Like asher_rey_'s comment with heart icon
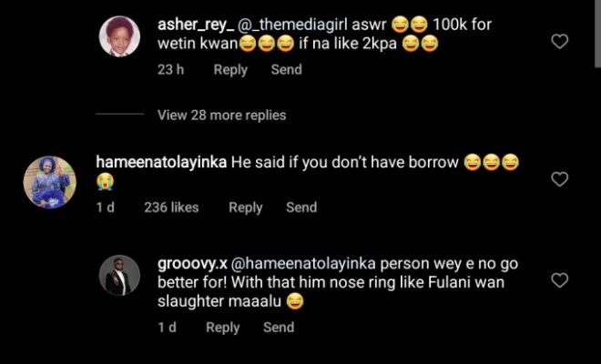 560,41
